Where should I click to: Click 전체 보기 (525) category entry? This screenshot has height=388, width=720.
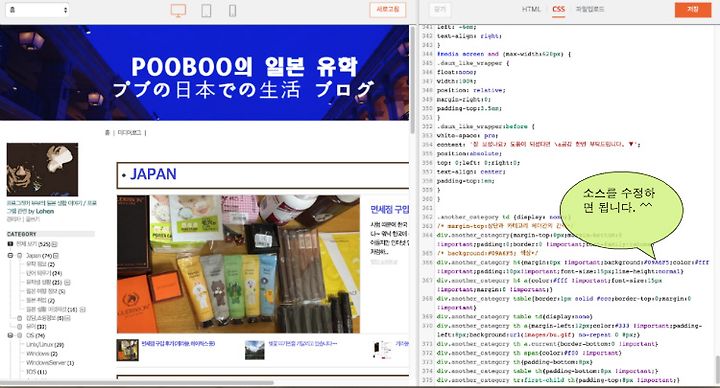click(33, 244)
